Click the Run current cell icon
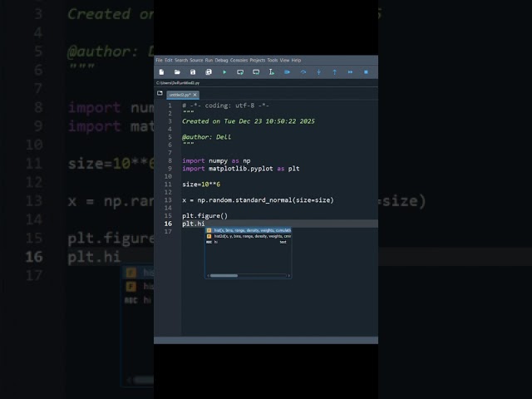The height and width of the screenshot is (399, 532). pos(240,72)
